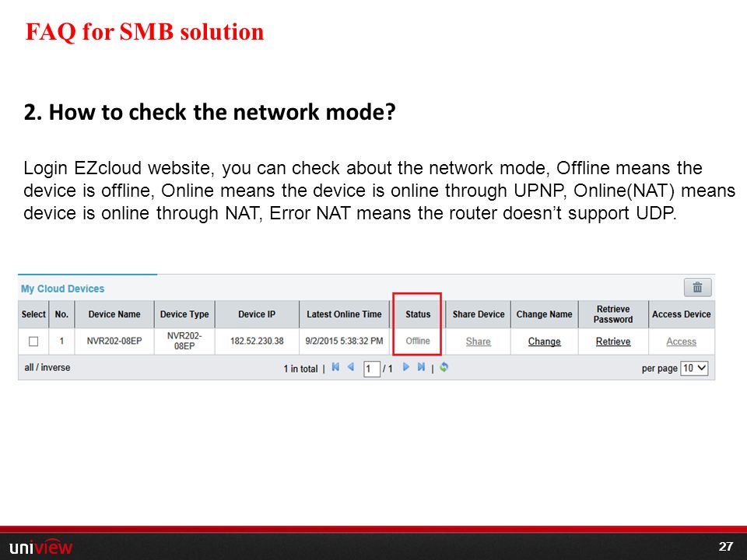The image size is (747, 560).
Task: Click the Access Device column header
Action: pyautogui.click(x=682, y=314)
